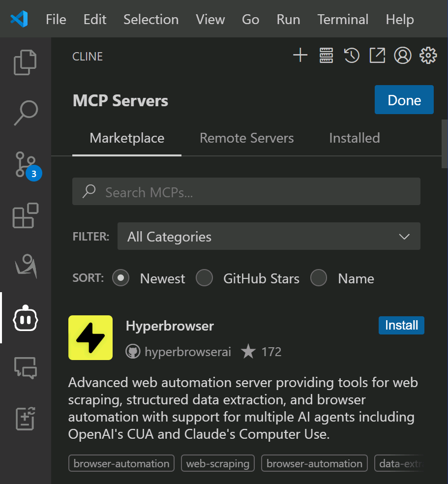448x484 pixels.
Task: Open Cline task history clock icon
Action: pos(351,56)
